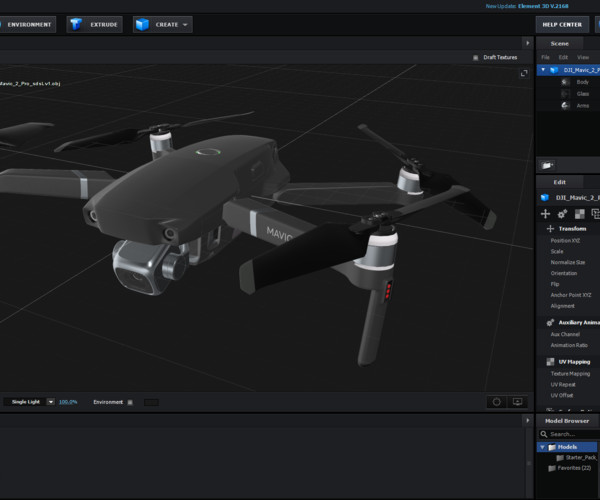Open the UV Mapping checker shortcut icon
Image resolution: width=600 pixels, height=500 pixels.
[580, 214]
